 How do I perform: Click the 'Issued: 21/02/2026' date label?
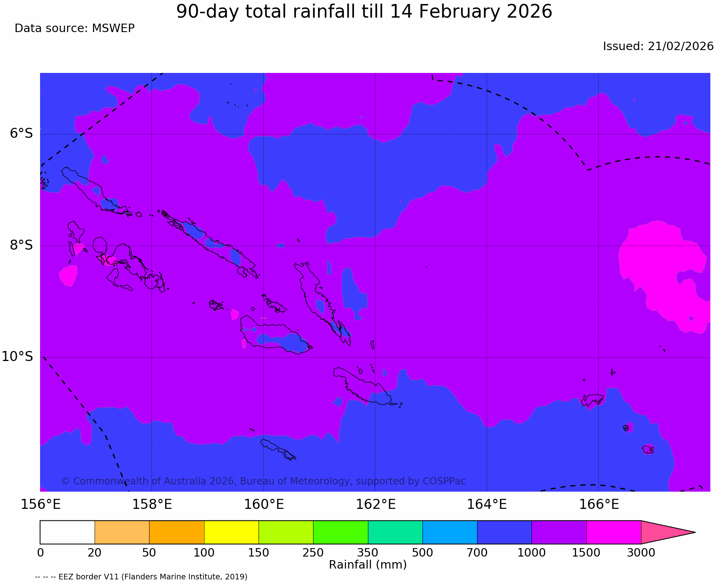point(658,46)
